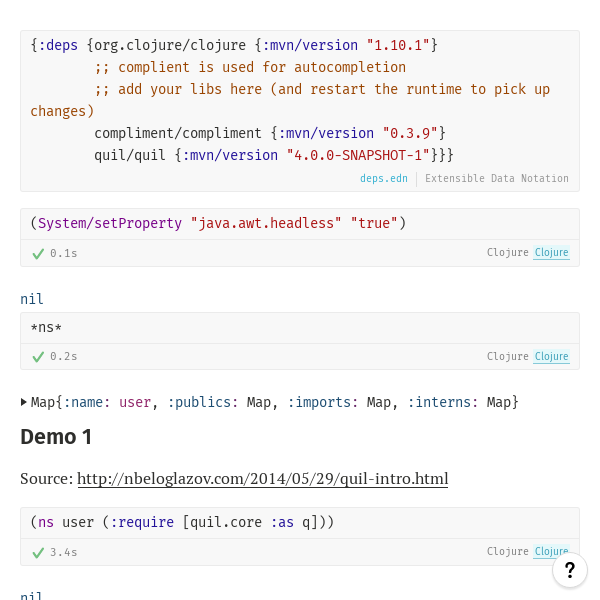Open the help question mark button
The image size is (600, 600).
(569, 570)
